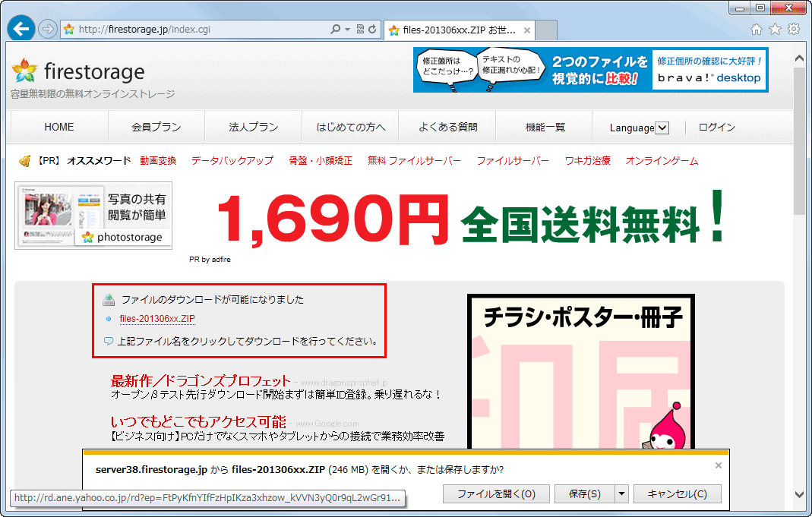Select 会員プラン from the navigation menu
Image resolution: width=812 pixels, height=517 pixels.
pos(156,126)
